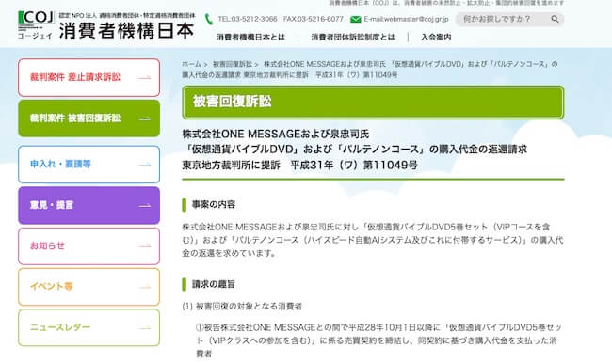Click the 消費者機構日本 site title
The image size is (612, 364).
tap(126, 31)
